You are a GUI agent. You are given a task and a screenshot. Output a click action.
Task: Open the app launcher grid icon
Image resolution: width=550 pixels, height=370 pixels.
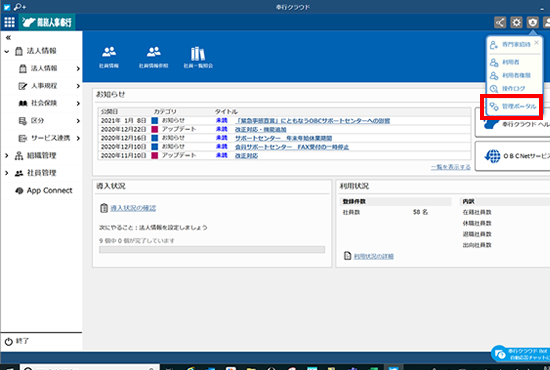(x=9, y=22)
